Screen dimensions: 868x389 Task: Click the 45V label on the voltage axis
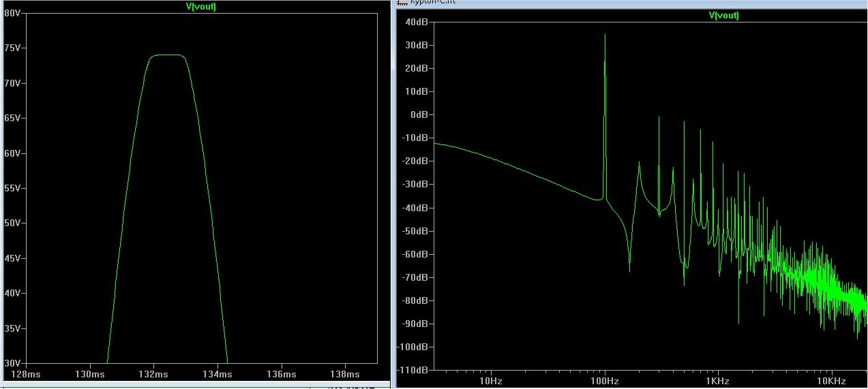[x=13, y=258]
